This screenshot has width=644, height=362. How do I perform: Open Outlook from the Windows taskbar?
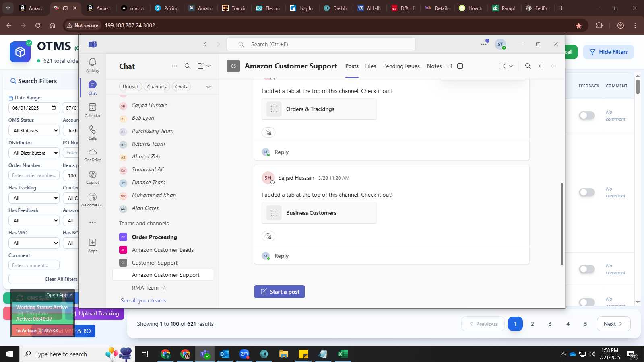point(225,354)
